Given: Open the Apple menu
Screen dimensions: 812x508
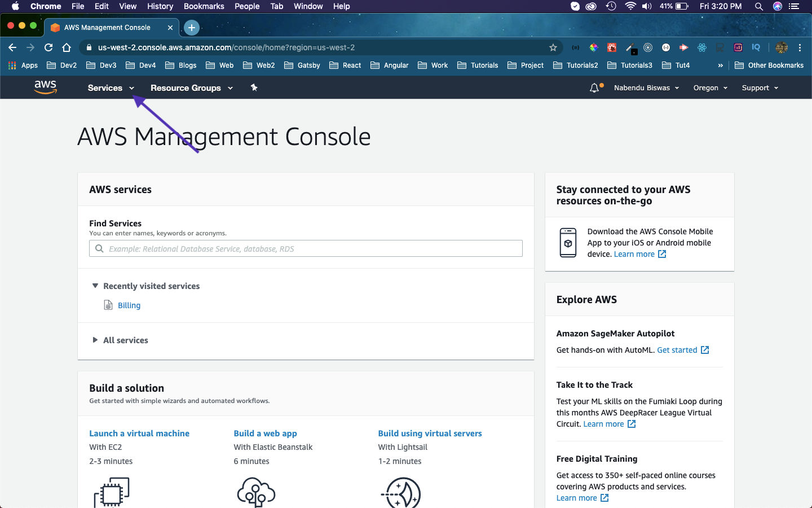Looking at the screenshot, I should [15, 6].
